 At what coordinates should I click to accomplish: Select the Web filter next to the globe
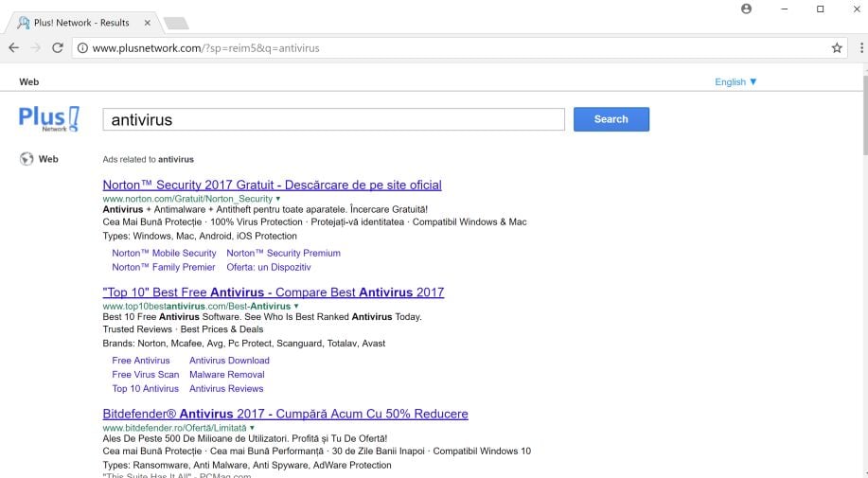[x=48, y=159]
